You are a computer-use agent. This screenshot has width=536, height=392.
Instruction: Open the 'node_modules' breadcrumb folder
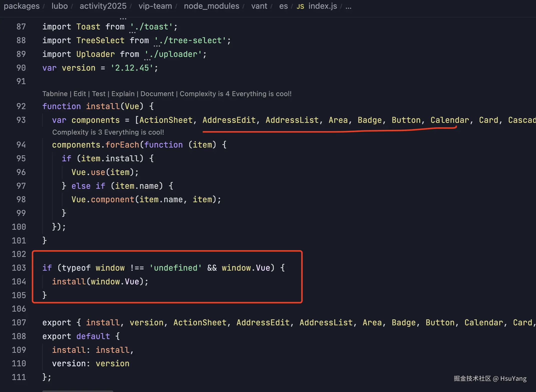(x=211, y=6)
